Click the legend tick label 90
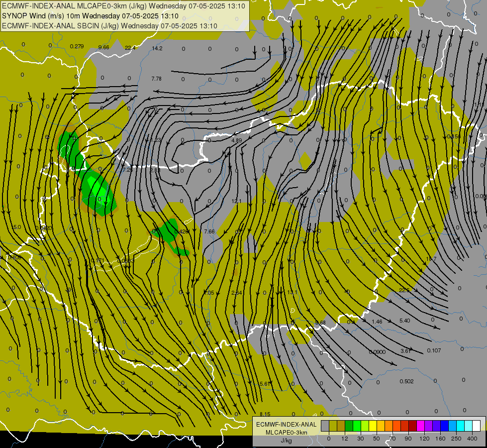Screen dimensions: 487x448 (408, 439)
